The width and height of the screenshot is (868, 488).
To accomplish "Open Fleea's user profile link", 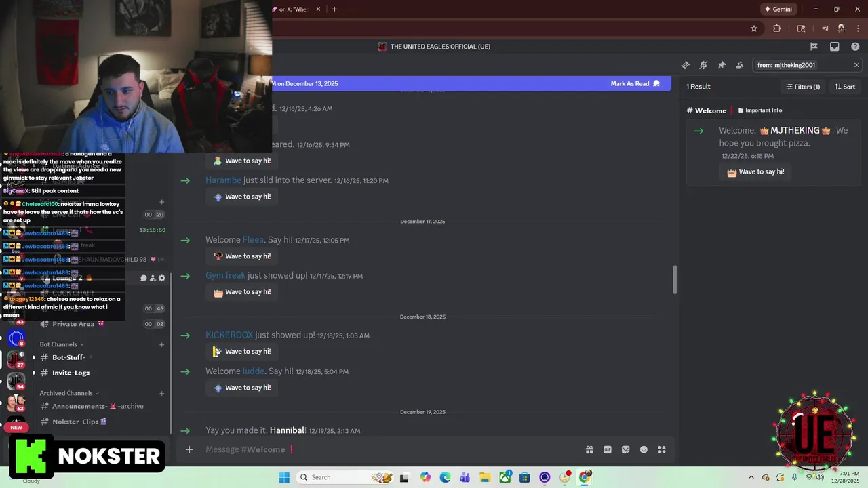I will [253, 240].
